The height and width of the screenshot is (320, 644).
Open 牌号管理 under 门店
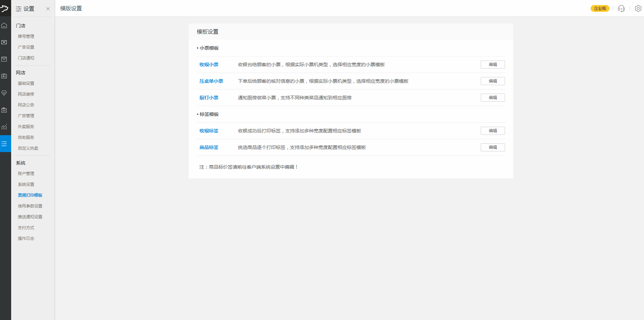(26, 36)
